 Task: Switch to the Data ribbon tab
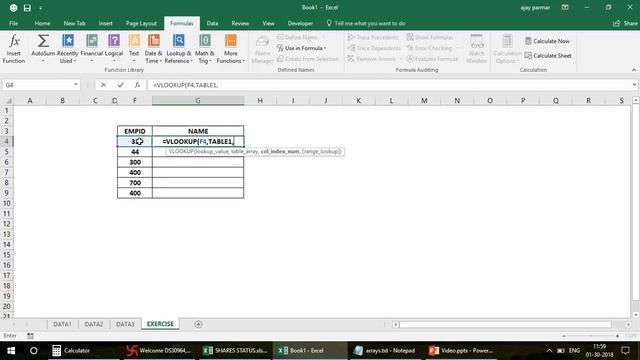pos(212,23)
